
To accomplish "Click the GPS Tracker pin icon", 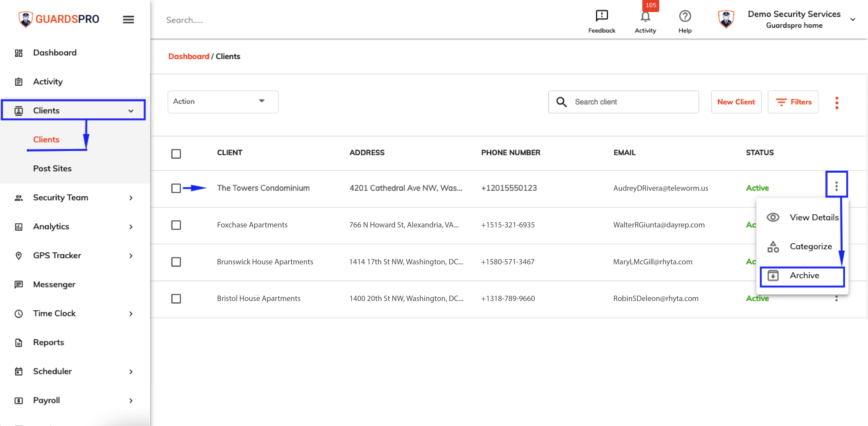I will tap(19, 256).
